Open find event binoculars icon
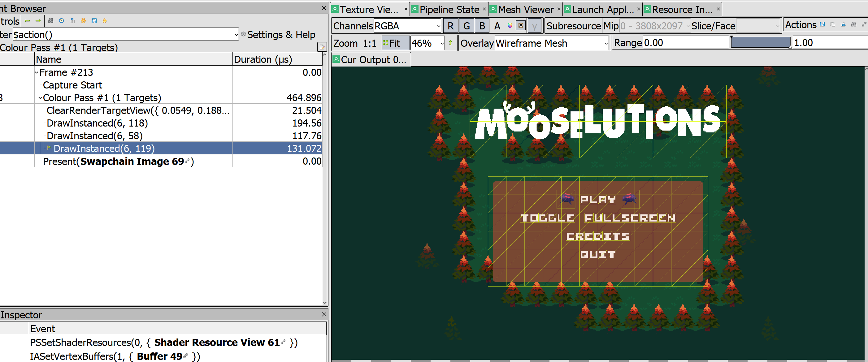 [50, 21]
